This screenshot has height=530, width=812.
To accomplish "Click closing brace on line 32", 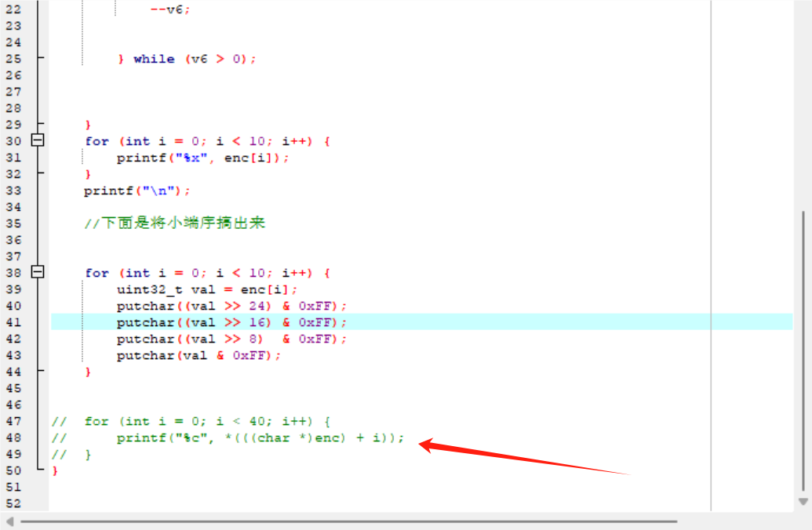I will pyautogui.click(x=88, y=174).
